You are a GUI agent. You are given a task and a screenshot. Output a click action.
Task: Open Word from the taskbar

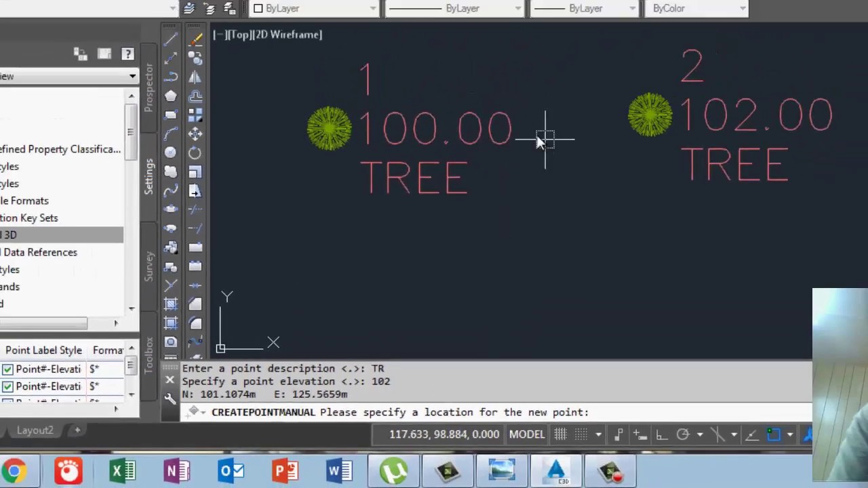(339, 471)
